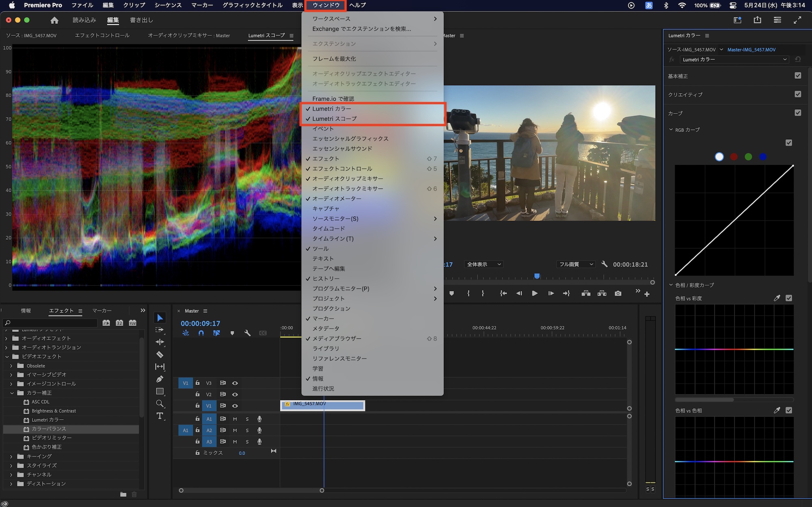Export a frame with the camera icon
The width and height of the screenshot is (812, 507).
[x=619, y=293]
